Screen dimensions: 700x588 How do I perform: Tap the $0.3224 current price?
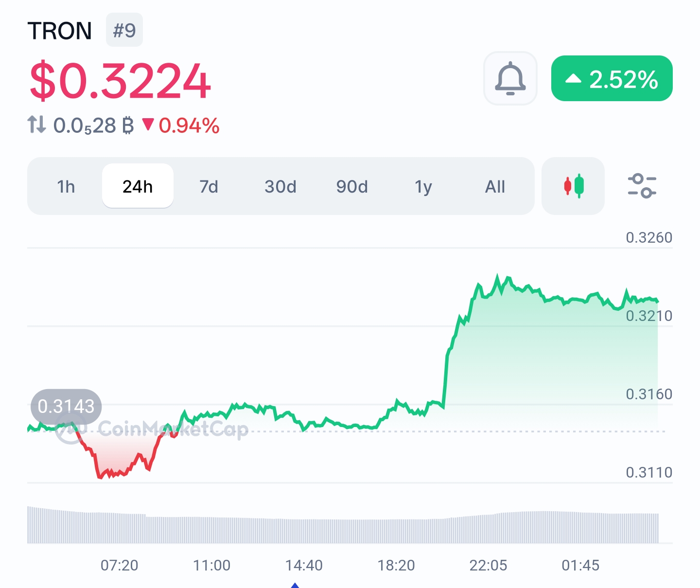point(120,81)
